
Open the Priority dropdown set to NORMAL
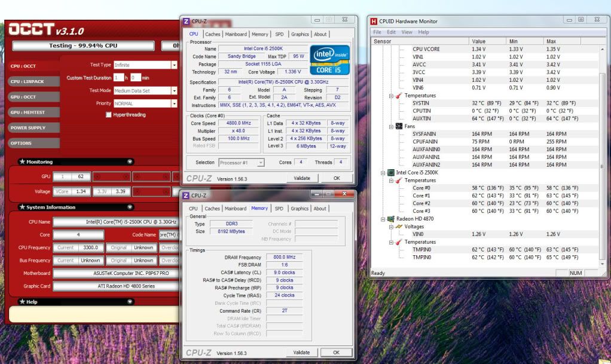(x=174, y=103)
